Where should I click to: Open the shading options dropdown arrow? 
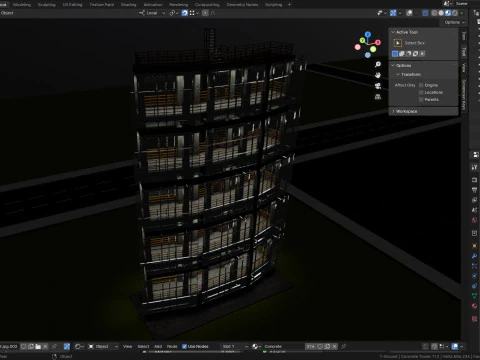(x=462, y=13)
